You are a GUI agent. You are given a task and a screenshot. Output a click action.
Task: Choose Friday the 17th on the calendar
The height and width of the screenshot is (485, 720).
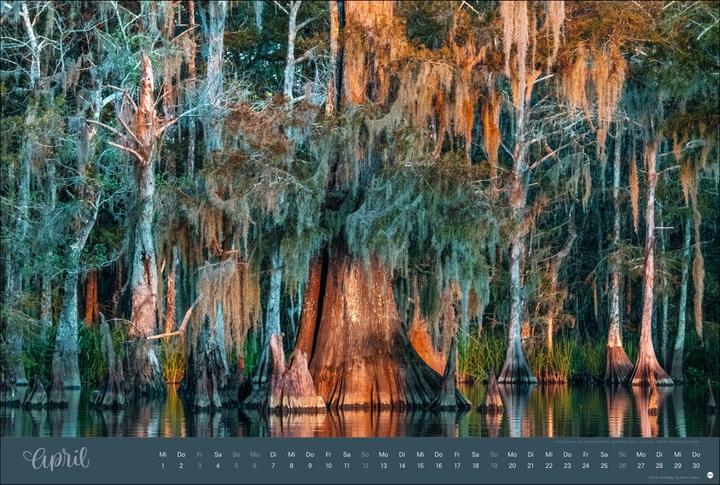(x=457, y=466)
